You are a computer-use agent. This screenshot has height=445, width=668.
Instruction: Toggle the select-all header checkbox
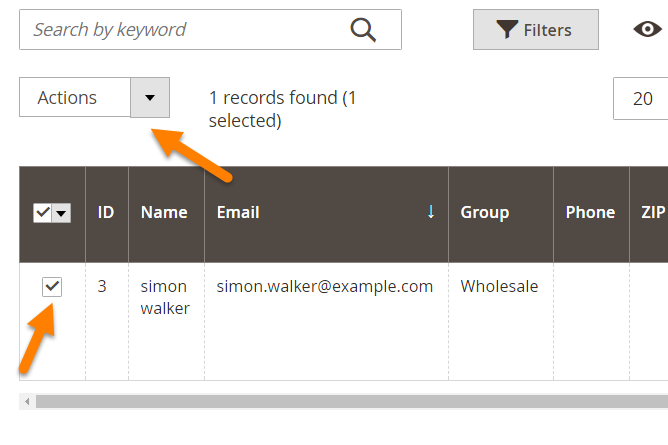43,213
